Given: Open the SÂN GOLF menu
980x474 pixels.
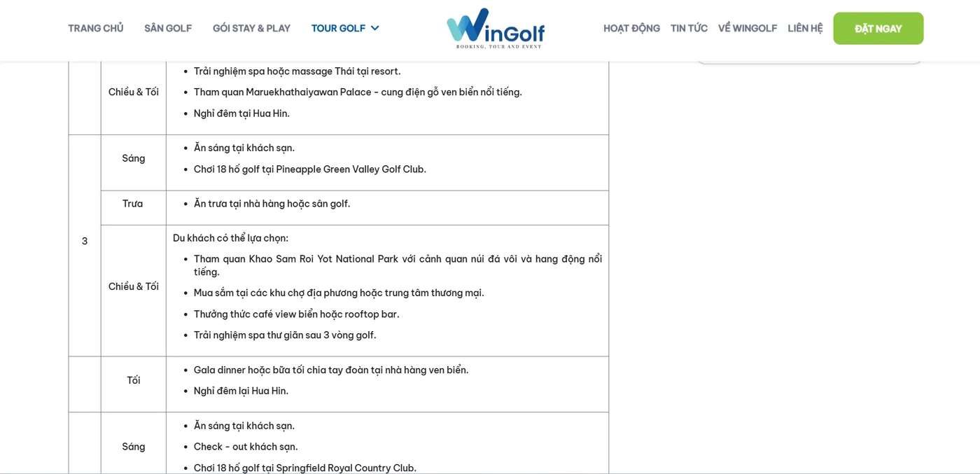Looking at the screenshot, I should coord(168,28).
